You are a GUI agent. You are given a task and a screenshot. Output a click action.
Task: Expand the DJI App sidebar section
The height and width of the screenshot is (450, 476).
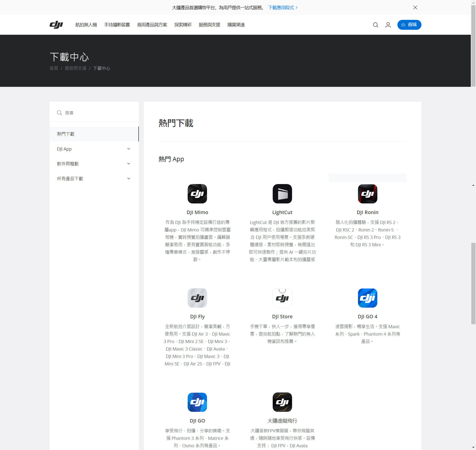tap(94, 149)
